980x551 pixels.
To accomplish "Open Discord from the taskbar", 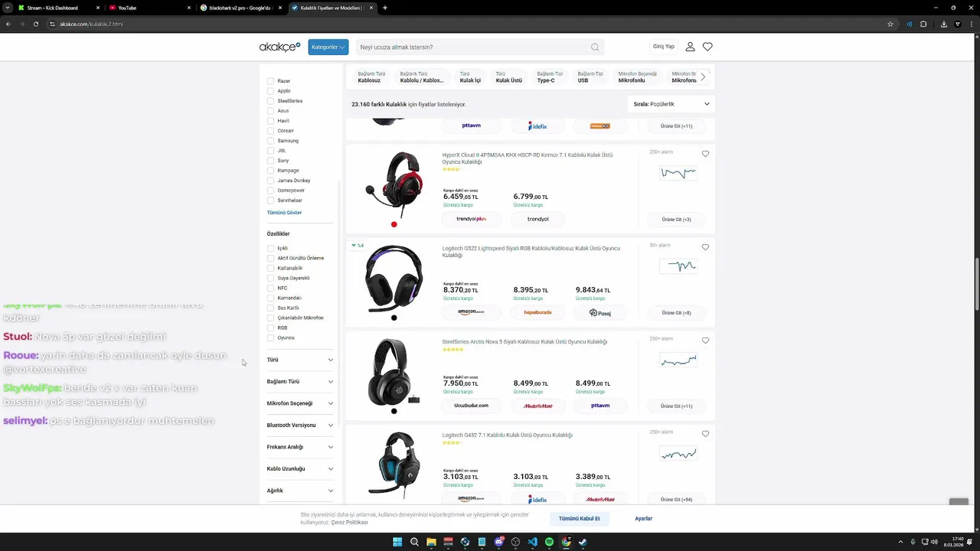I will coord(498,542).
